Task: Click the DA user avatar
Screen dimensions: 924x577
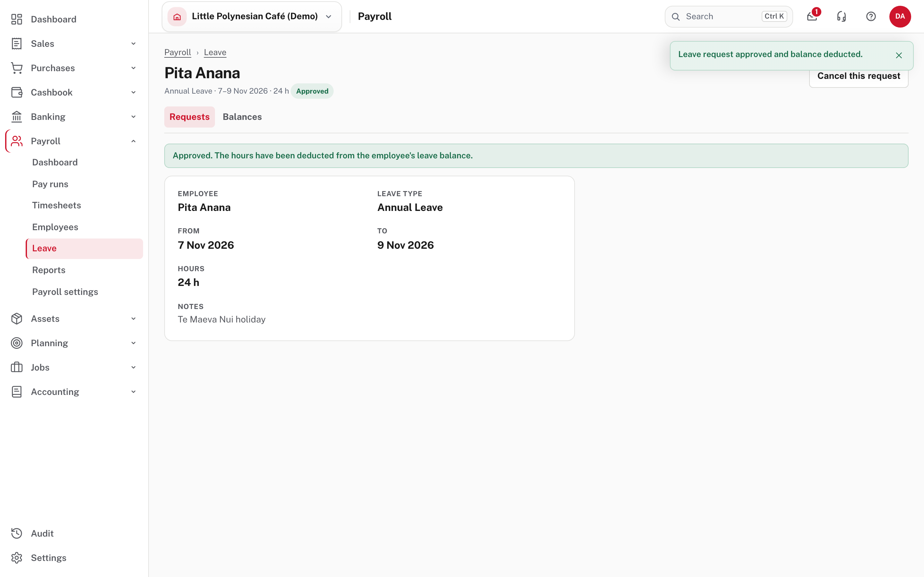Action: pyautogui.click(x=900, y=16)
